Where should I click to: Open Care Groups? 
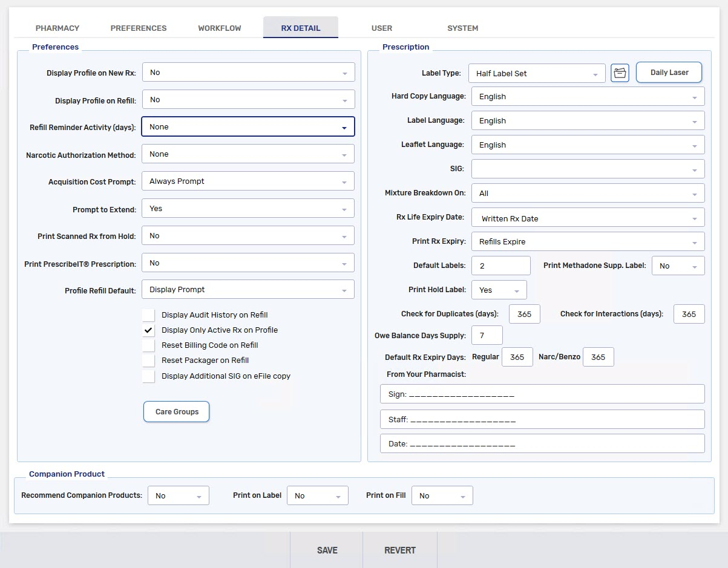coord(177,412)
